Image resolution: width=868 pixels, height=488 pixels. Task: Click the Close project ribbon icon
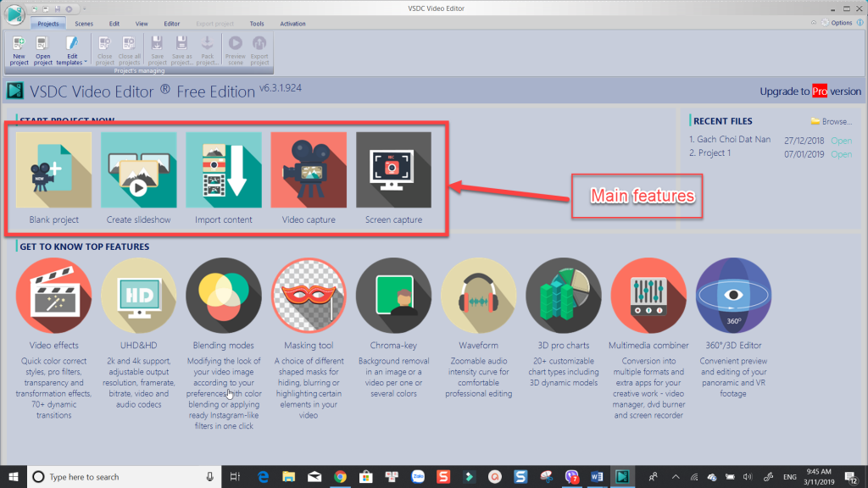(x=104, y=51)
